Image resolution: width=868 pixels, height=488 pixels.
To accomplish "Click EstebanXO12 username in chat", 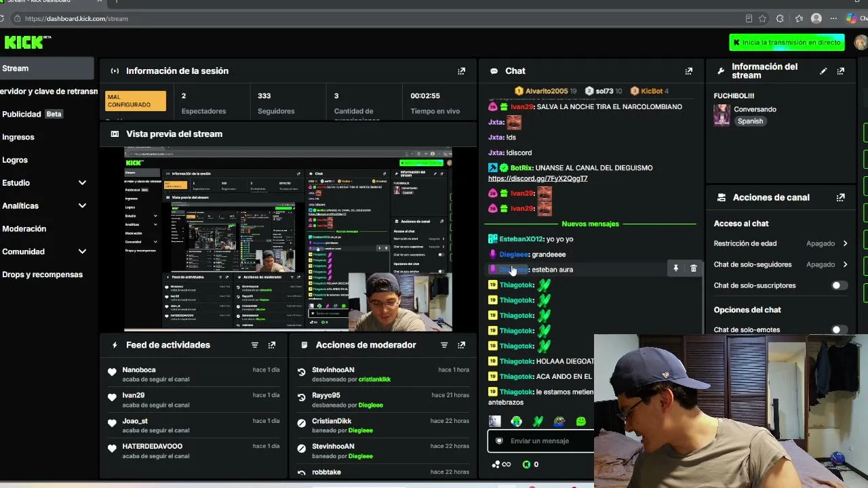I will tap(521, 239).
